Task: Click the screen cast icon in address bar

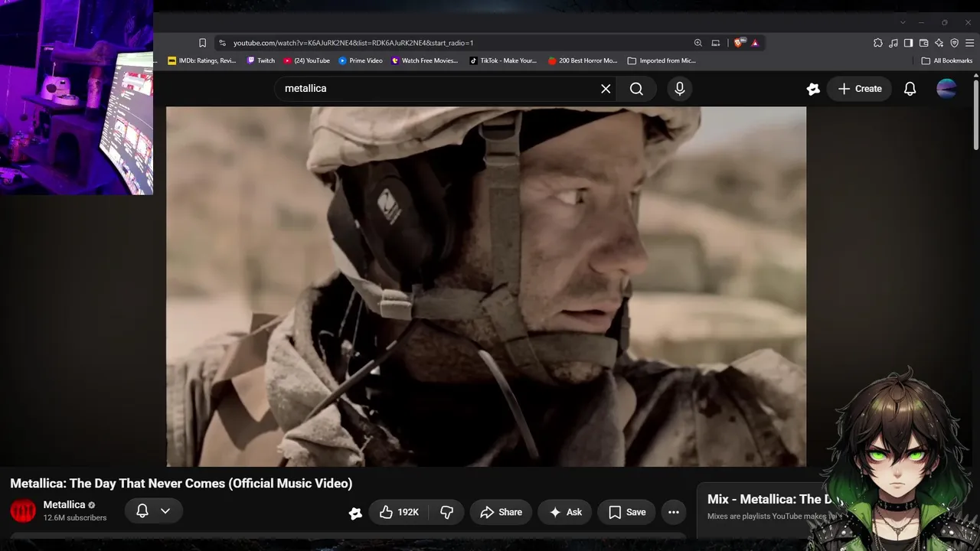Action: coord(716,43)
